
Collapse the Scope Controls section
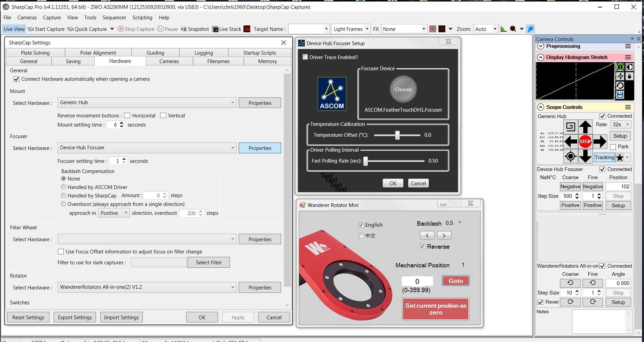tap(541, 107)
